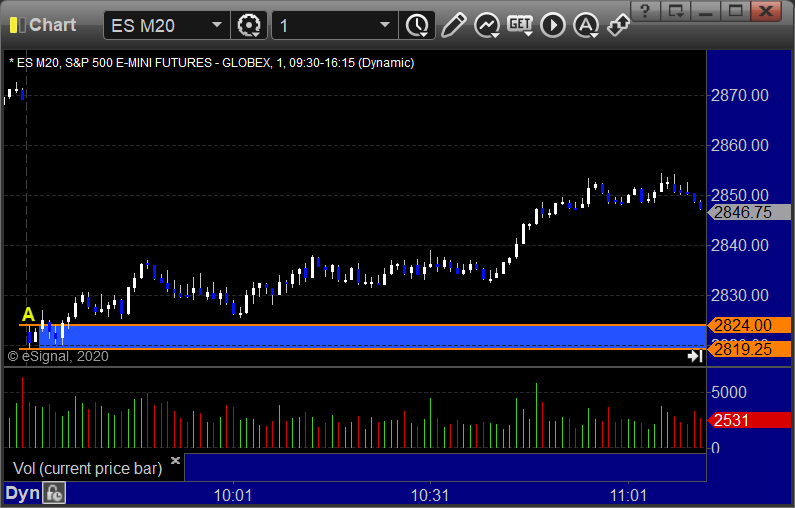Click the Vol (current price bar) label
The image size is (795, 508).
(87, 468)
